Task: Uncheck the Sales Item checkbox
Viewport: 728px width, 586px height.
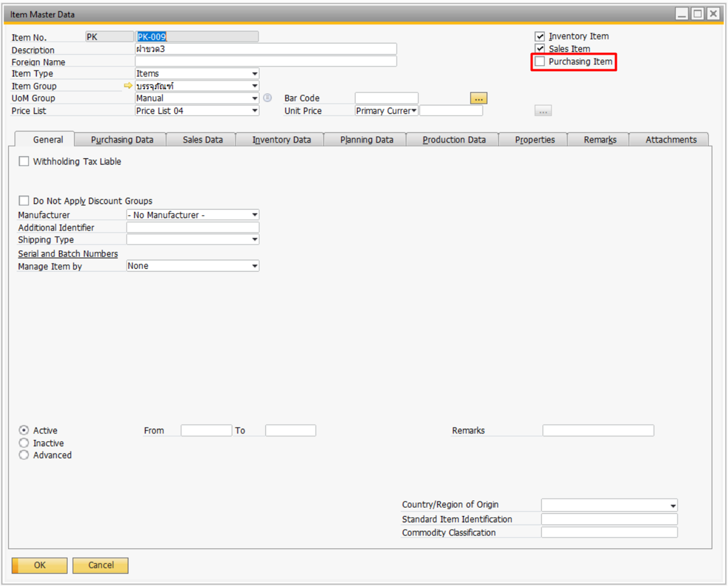Action: [540, 48]
